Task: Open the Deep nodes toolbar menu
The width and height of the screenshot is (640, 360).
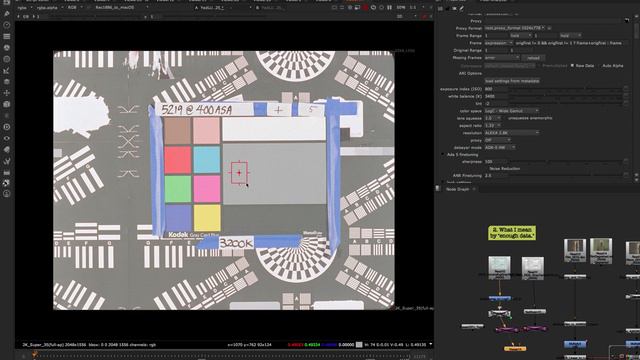Action: click(7, 127)
